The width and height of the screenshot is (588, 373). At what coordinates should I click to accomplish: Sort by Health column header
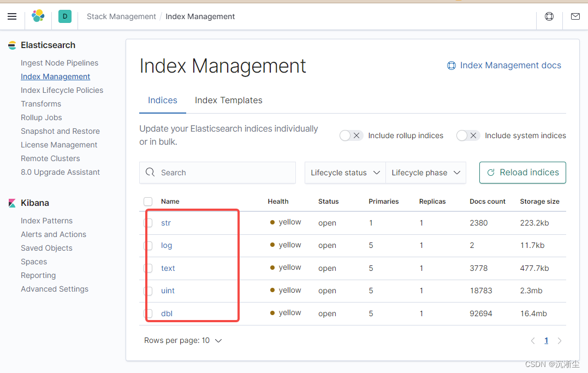[278, 202]
